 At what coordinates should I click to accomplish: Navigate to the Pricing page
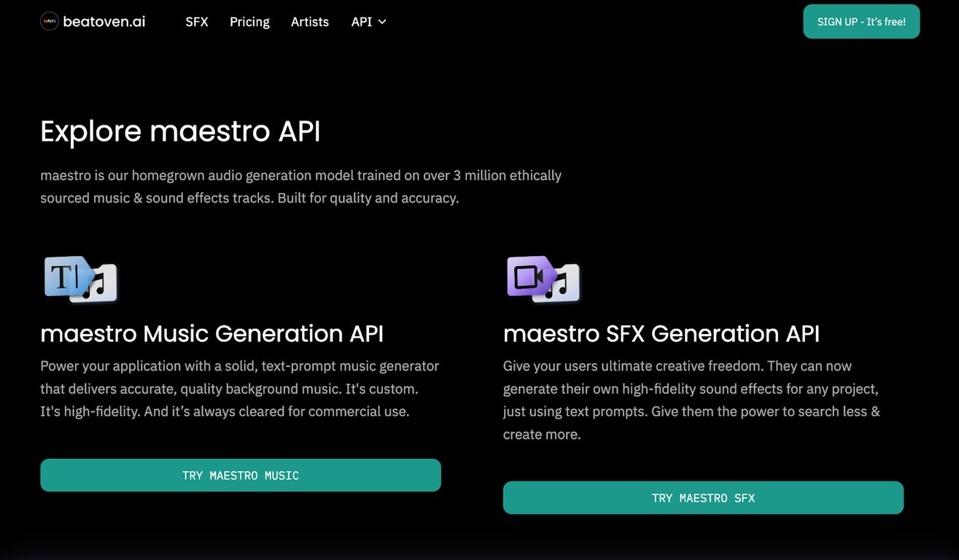pyautogui.click(x=249, y=21)
